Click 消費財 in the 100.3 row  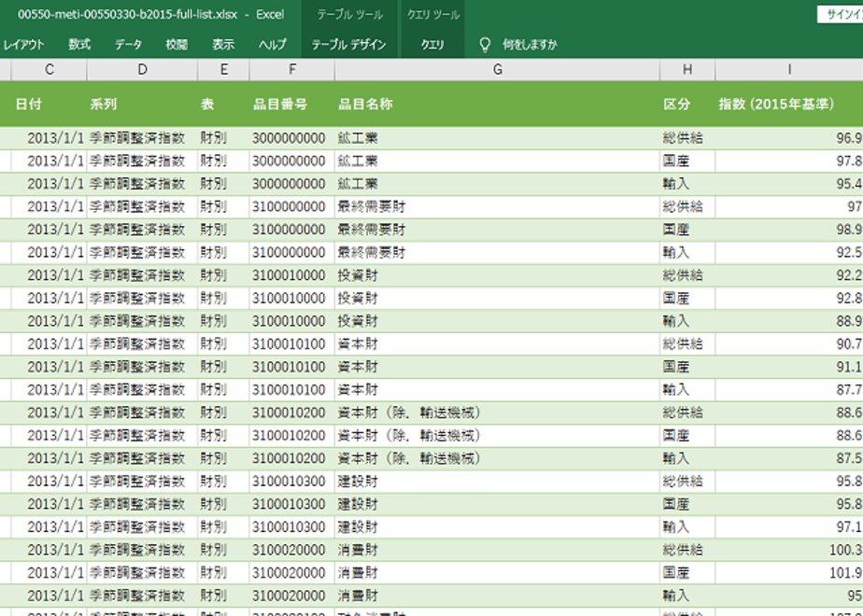(358, 550)
